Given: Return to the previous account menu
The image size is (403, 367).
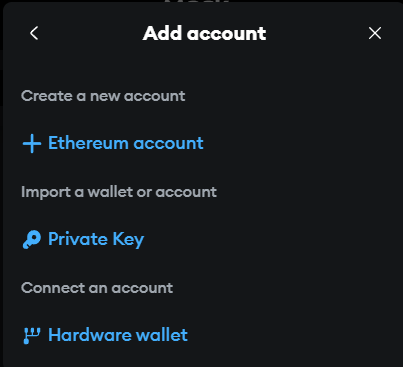Looking at the screenshot, I should 34,33.
